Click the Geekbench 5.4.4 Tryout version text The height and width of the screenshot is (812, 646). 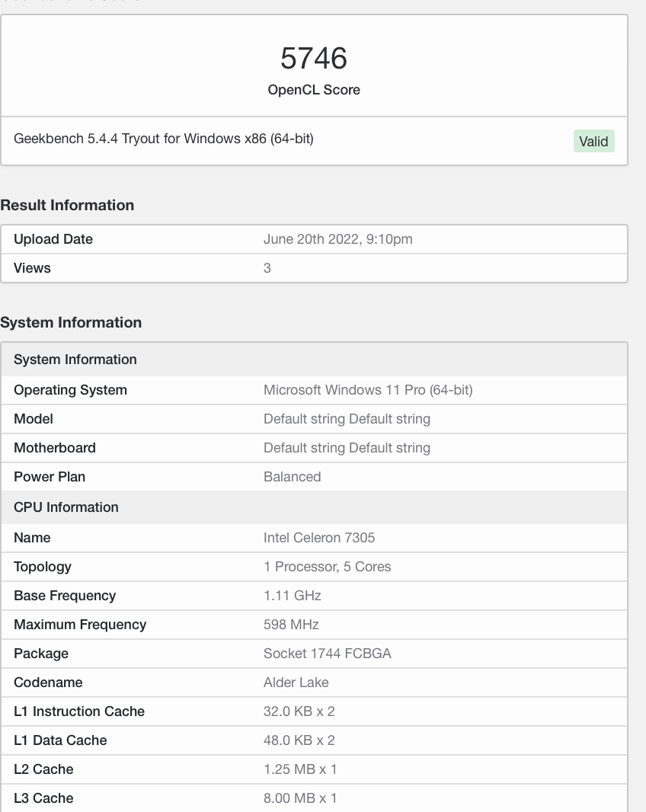pos(164,139)
